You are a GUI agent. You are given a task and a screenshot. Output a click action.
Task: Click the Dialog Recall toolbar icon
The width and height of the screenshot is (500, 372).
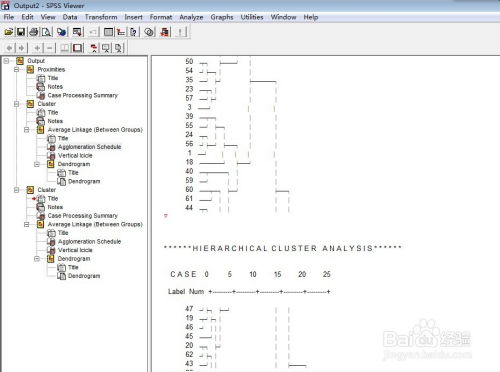tap(77, 32)
